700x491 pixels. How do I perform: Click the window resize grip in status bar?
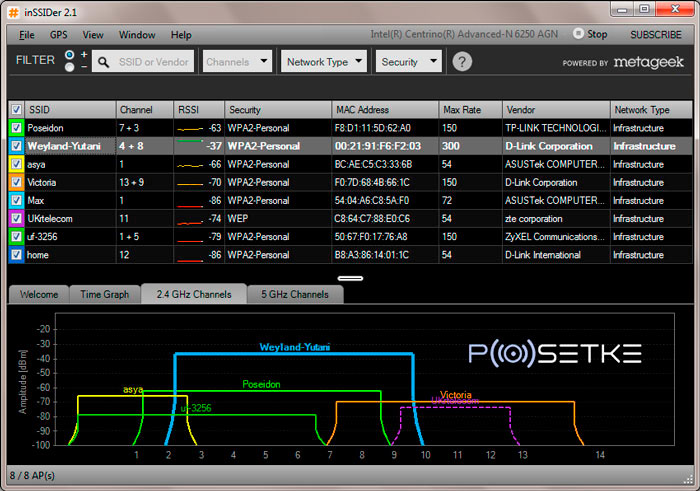[688, 479]
